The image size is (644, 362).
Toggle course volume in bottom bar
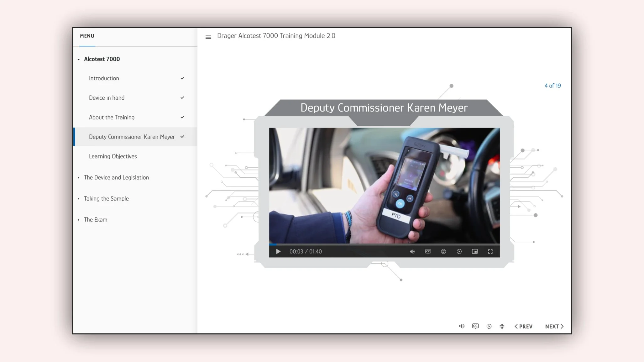[x=462, y=326]
